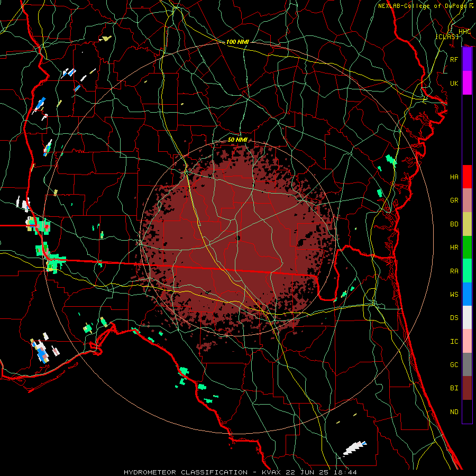This screenshot has width=476, height=476.
Task: Click the BD legend label
Action: pyautogui.click(x=454, y=224)
